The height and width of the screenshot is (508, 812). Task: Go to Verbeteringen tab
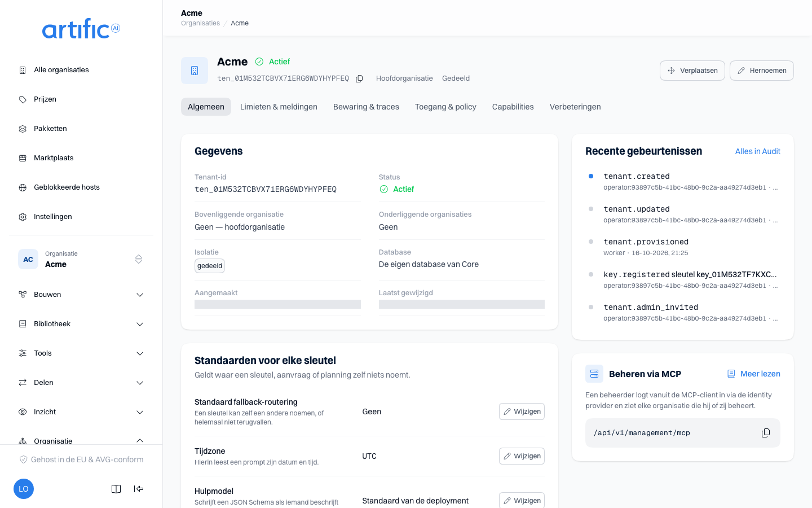click(575, 107)
